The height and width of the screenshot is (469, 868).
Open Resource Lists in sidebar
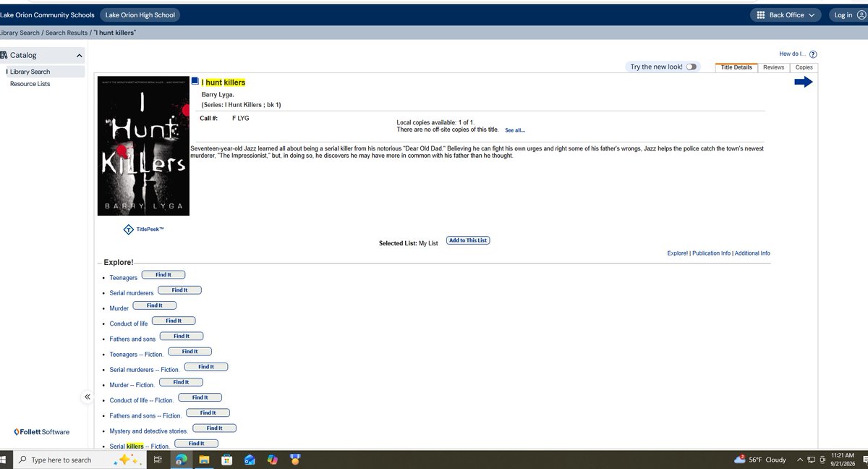tap(30, 84)
